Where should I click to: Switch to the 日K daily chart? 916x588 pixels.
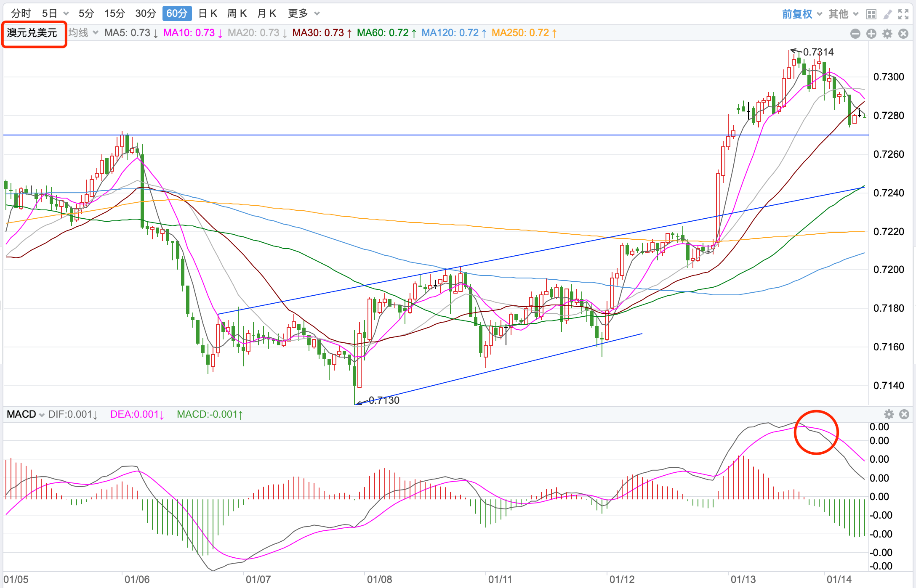(208, 13)
